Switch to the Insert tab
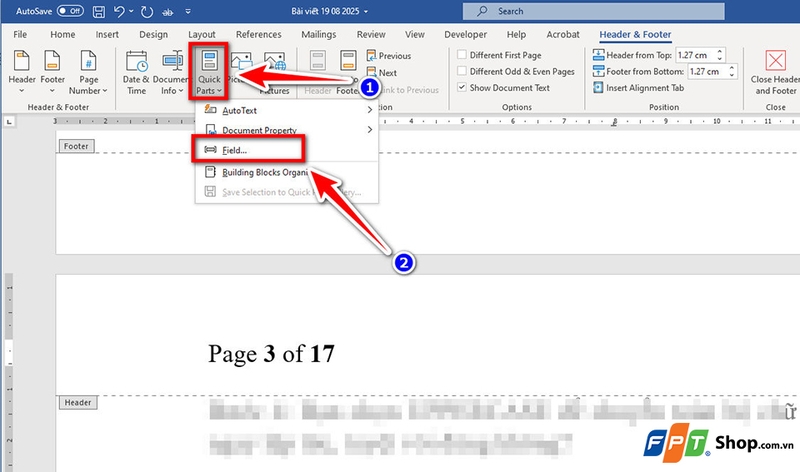 tap(107, 34)
